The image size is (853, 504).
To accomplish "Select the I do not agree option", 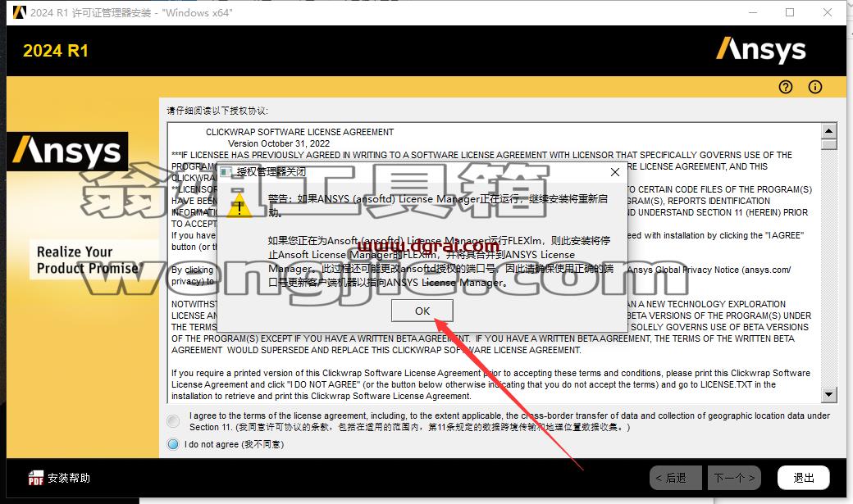I will point(173,444).
